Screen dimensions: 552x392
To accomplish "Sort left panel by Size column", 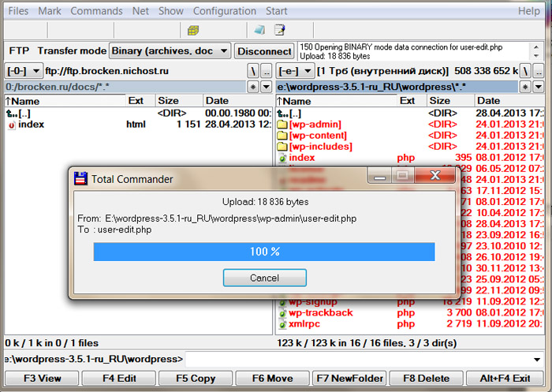I will (179, 101).
